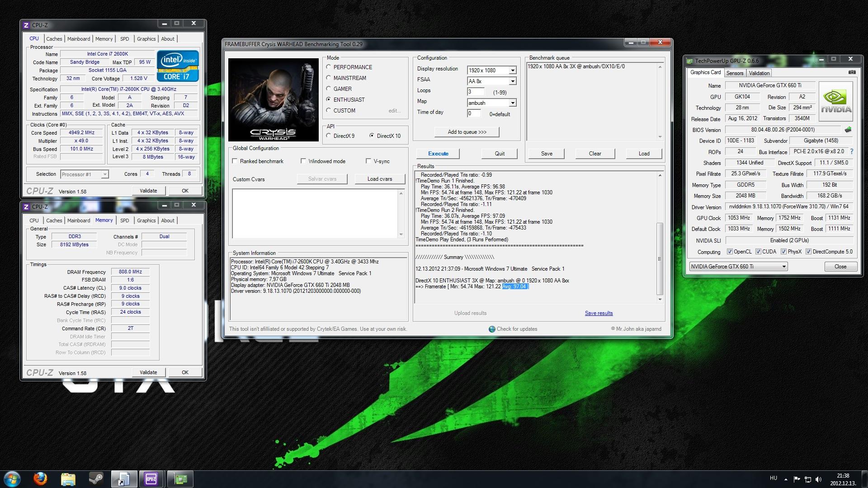Click the Bus Interface question mark icon
The image size is (868, 488).
click(852, 151)
